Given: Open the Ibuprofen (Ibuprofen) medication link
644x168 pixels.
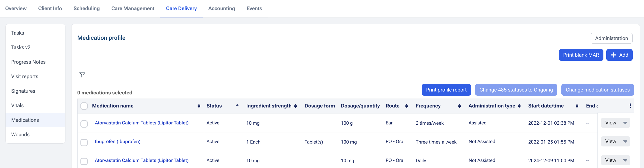Looking at the screenshot, I should tap(117, 141).
